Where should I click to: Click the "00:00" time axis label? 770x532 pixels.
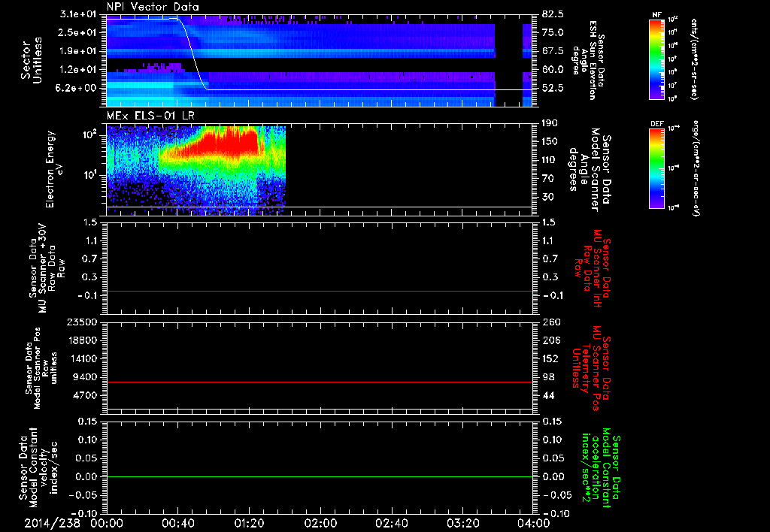[107, 523]
